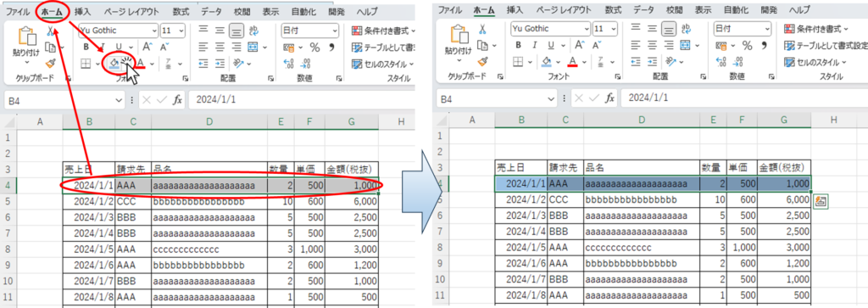Open the 表示 tab in left screenshot
This screenshot has width=868, height=308.
pos(271,11)
